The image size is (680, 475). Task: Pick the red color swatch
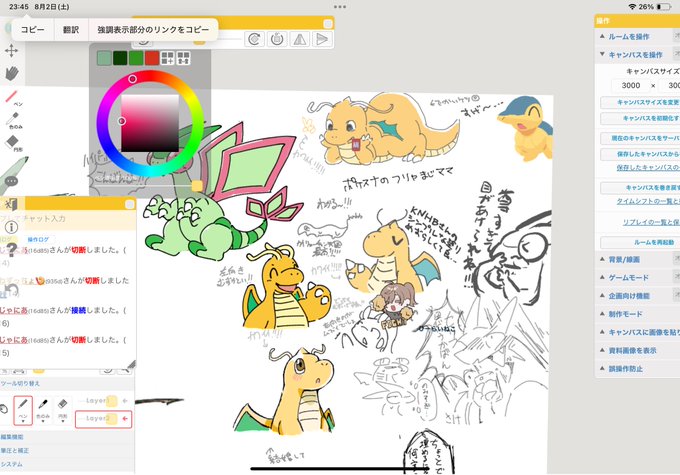coord(152,58)
